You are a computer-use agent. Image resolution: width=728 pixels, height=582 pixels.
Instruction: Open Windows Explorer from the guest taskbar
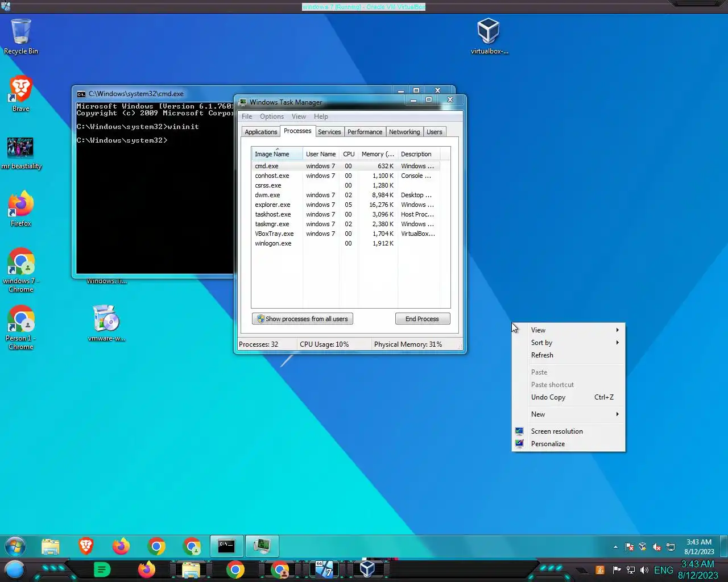(x=51, y=547)
